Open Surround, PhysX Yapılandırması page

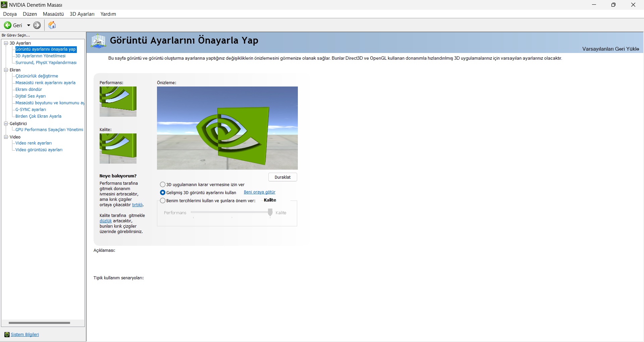pyautogui.click(x=46, y=63)
